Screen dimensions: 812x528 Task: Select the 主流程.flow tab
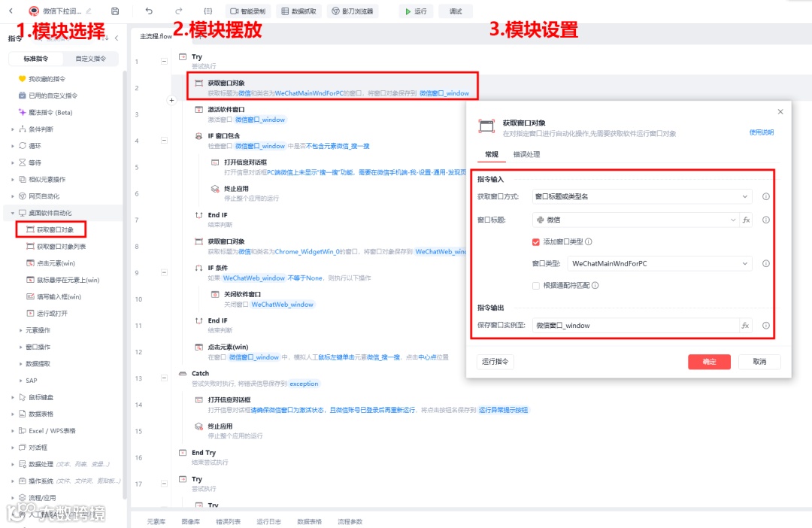coord(156,36)
